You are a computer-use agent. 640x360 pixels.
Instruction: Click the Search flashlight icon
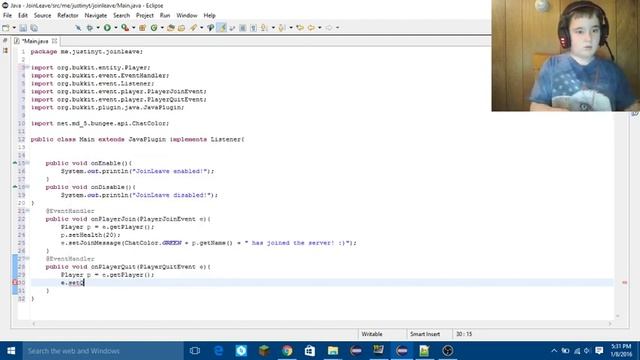point(193,28)
